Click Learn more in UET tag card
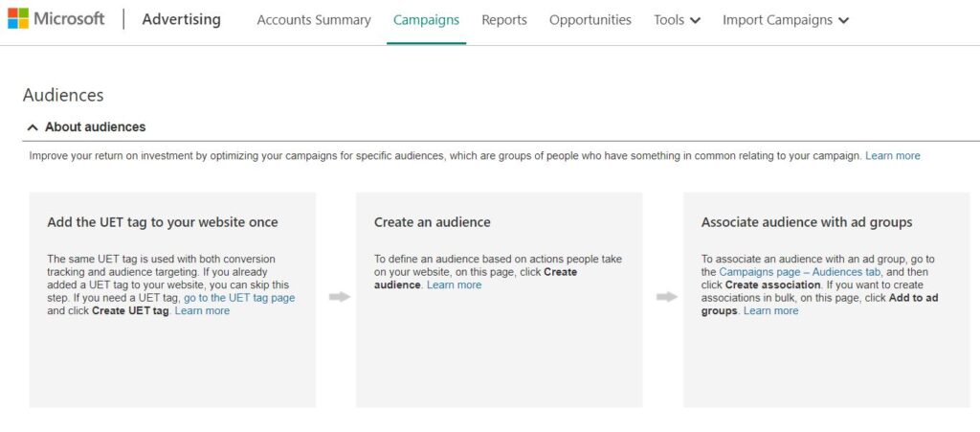Viewport: 980px width, 432px height. [x=202, y=310]
